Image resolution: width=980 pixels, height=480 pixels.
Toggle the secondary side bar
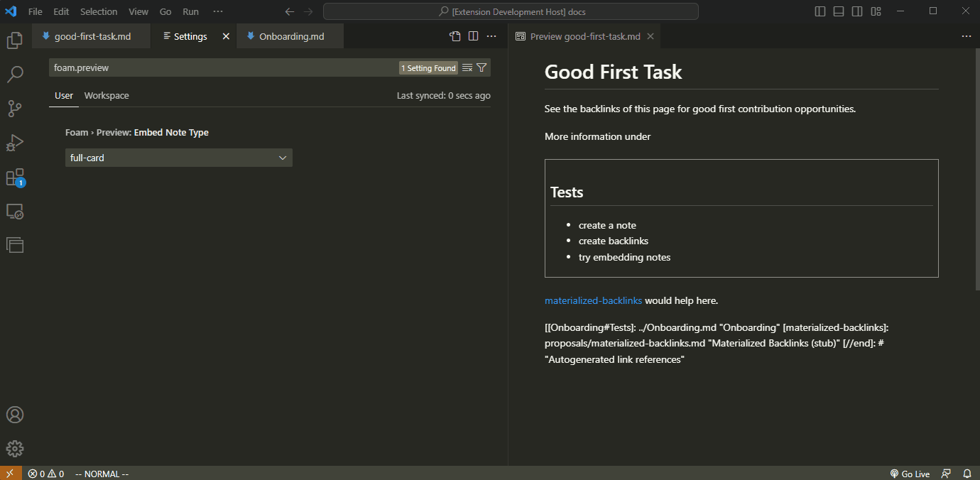[x=857, y=11]
